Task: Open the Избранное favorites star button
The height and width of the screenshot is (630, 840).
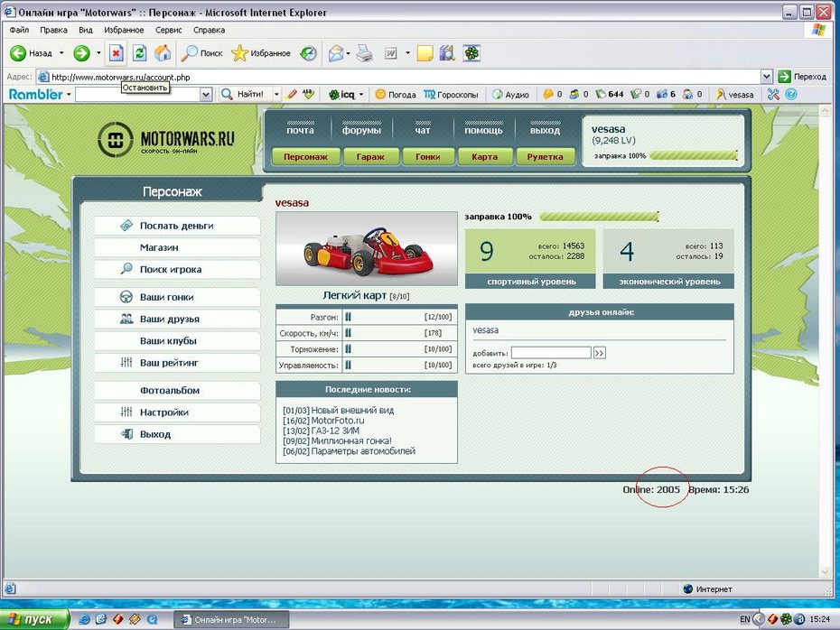Action: pyautogui.click(x=261, y=53)
